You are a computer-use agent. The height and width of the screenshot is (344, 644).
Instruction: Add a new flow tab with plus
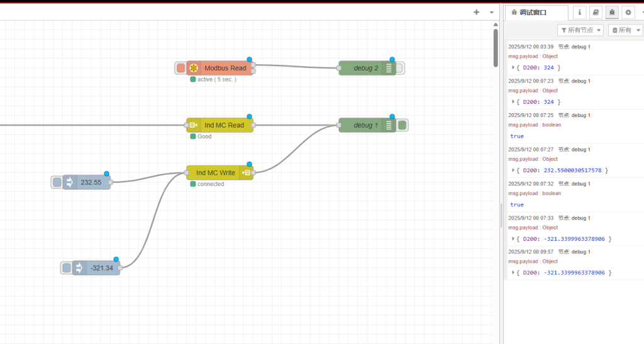point(476,12)
